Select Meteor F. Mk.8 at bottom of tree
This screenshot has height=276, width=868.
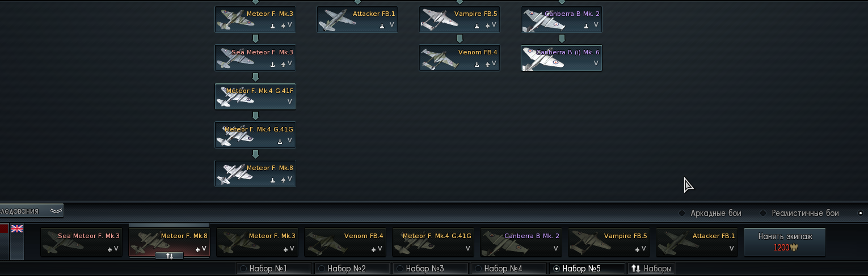click(x=255, y=173)
